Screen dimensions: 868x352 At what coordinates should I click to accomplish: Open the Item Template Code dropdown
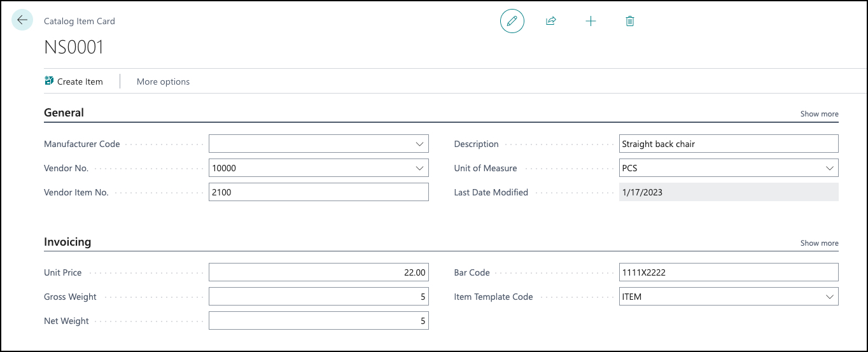(x=829, y=297)
